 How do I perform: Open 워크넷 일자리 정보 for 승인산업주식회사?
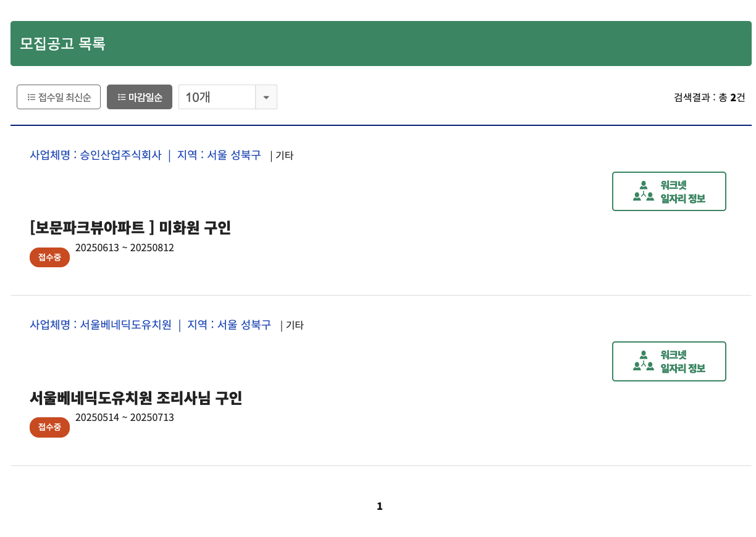669,191
